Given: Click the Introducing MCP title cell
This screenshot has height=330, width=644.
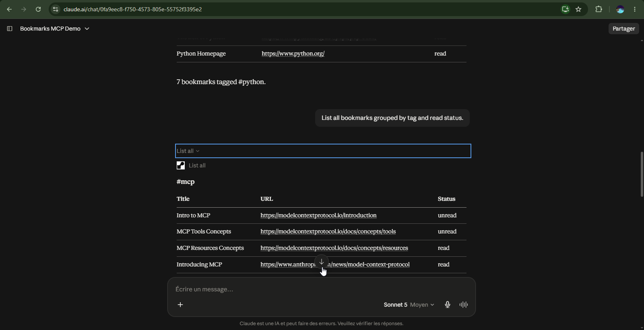Looking at the screenshot, I should pos(199,264).
